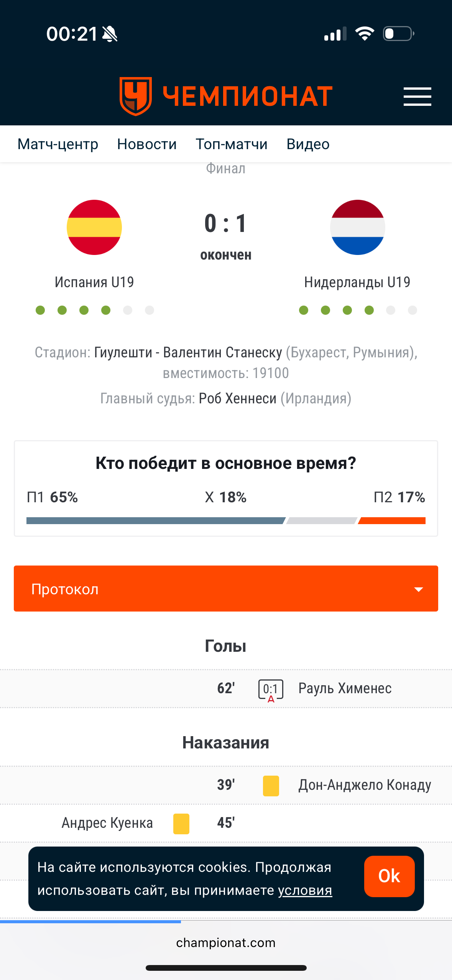Tap the Netherlands U19 flag icon
Screen dimensions: 452x980
click(x=357, y=227)
